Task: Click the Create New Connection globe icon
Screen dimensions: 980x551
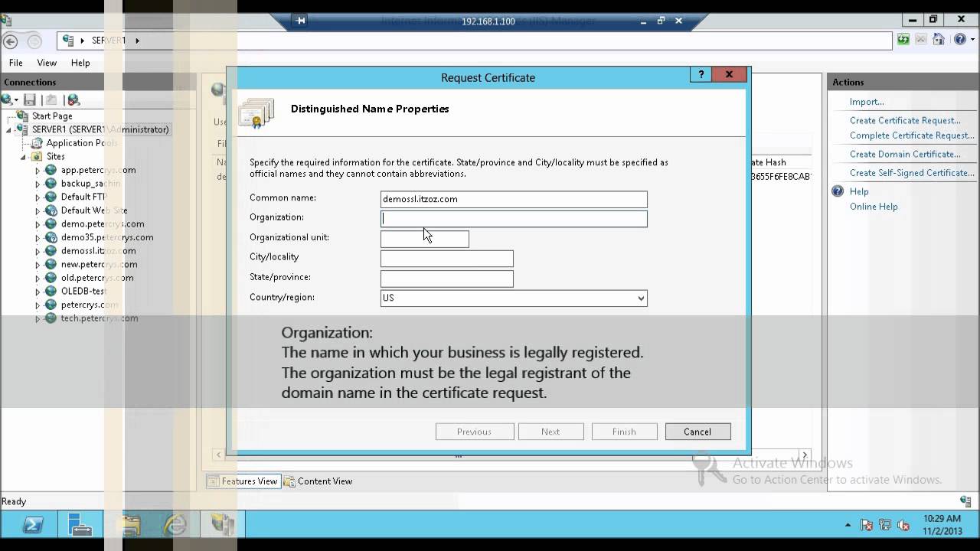Action: pyautogui.click(x=7, y=99)
